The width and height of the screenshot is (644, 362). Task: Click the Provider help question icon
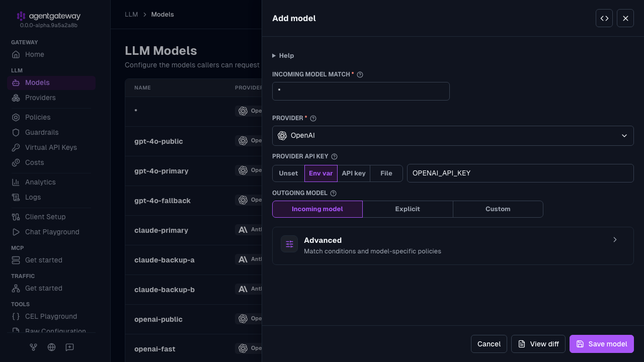click(x=313, y=118)
